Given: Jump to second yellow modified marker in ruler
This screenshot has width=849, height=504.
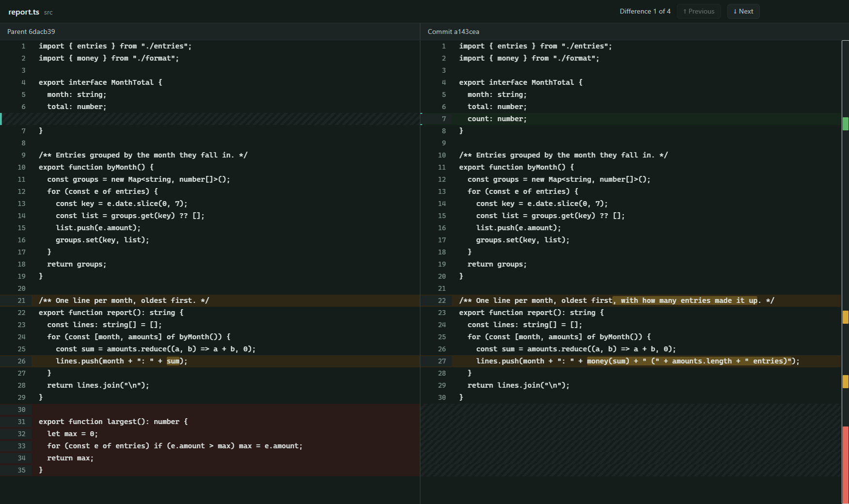Looking at the screenshot, I should 846,381.
